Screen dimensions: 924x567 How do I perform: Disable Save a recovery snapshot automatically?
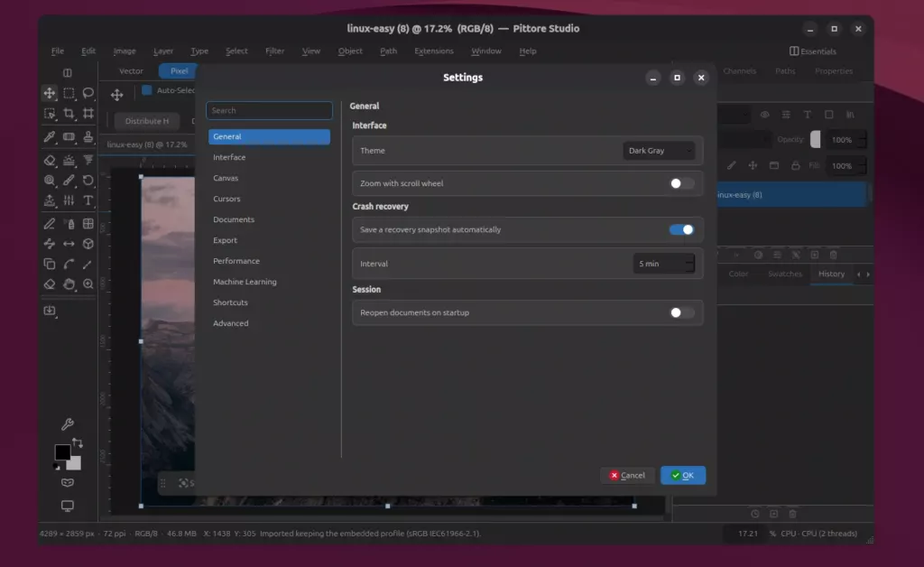pyautogui.click(x=682, y=230)
